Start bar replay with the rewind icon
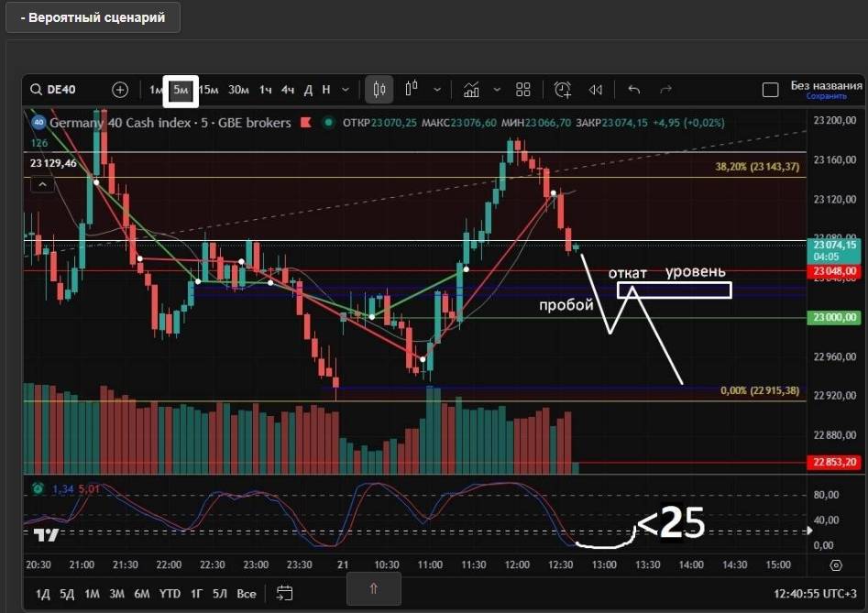868x613 pixels. [596, 90]
